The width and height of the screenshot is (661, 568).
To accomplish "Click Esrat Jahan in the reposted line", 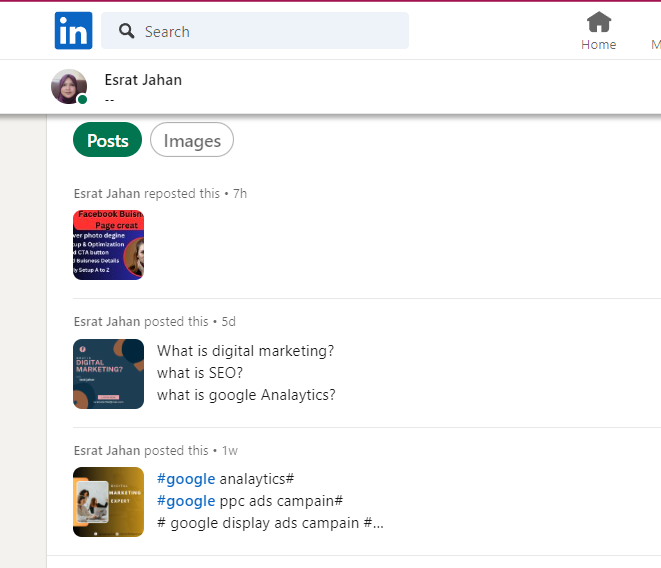I will tap(107, 193).
